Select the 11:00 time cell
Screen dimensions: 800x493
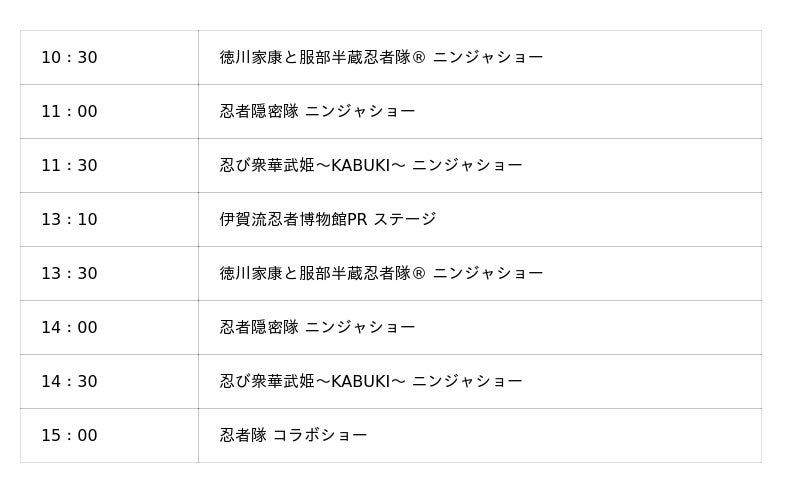point(69,112)
